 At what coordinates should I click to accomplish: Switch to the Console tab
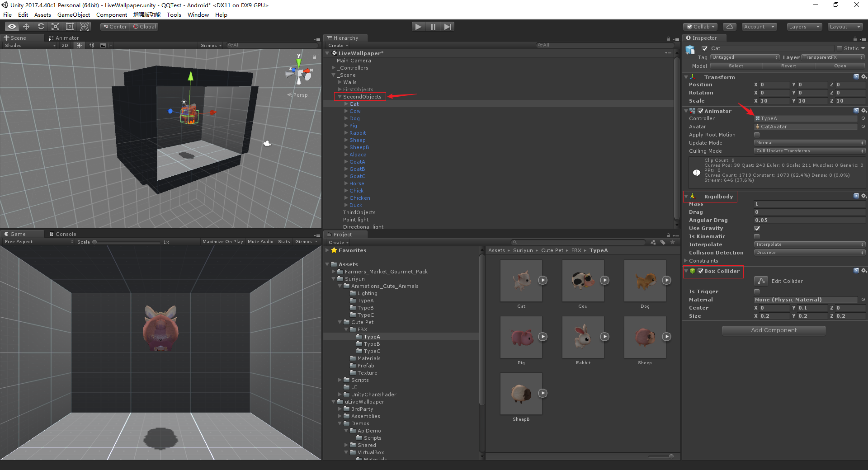coord(63,234)
